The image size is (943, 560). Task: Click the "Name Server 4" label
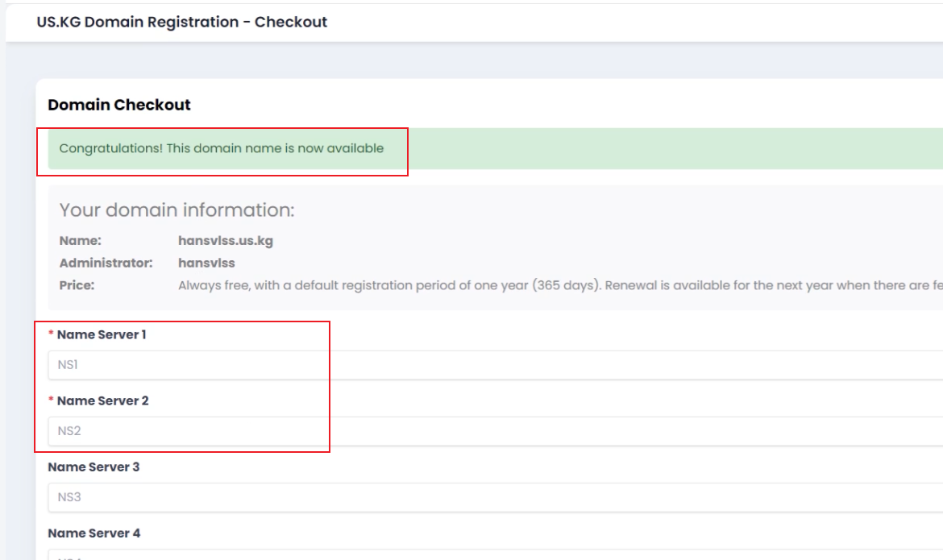click(x=93, y=533)
